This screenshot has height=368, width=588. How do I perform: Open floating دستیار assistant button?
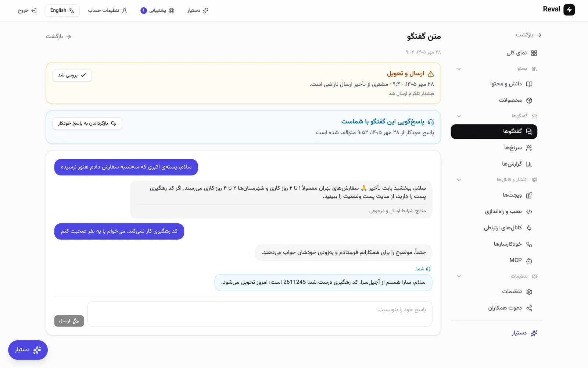[x=28, y=350]
